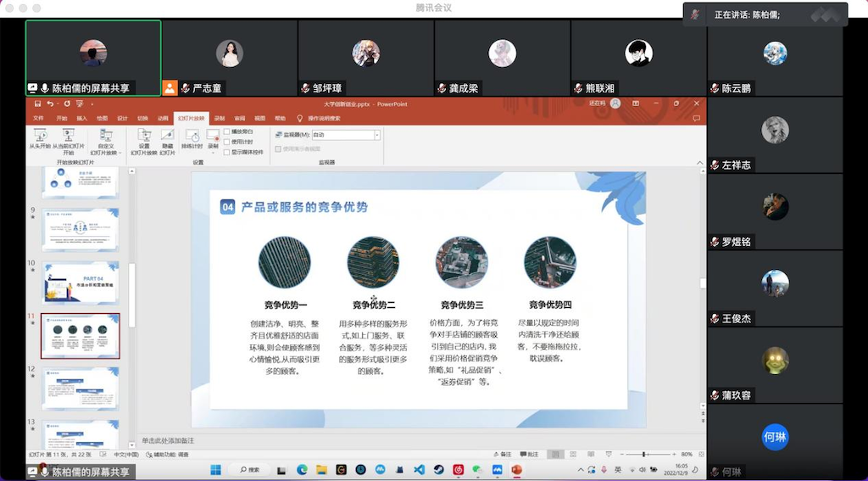The image size is (868, 481).
Task: Open the Customize Quick Access Toolbar dropdown
Action: click(92, 103)
